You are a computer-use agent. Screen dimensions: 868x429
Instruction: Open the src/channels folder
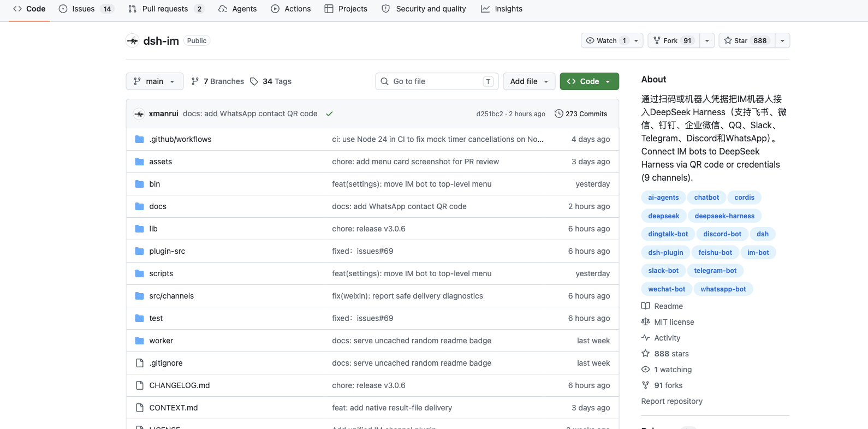(171, 296)
